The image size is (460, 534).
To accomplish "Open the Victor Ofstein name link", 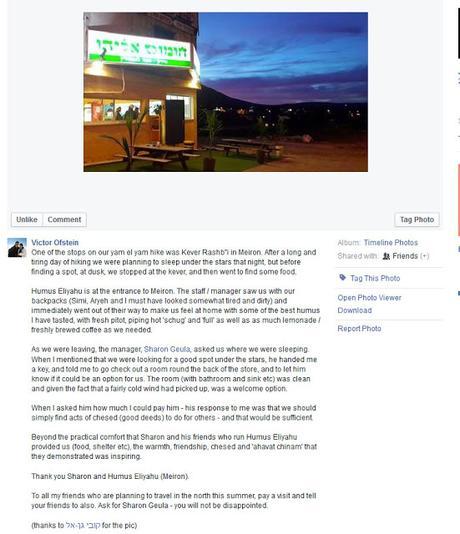I will tap(55, 242).
